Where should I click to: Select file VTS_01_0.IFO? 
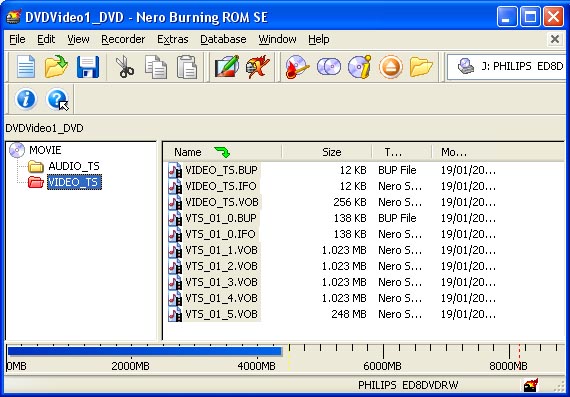coord(220,234)
